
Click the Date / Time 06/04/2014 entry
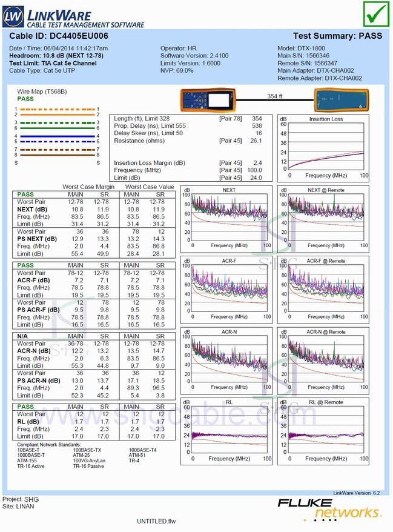point(58,48)
